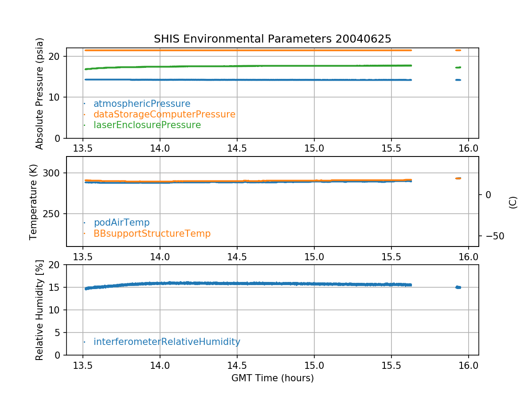The width and height of the screenshot is (532, 399).
Task: Click the orange data storage pressure line
Action: (248, 50)
